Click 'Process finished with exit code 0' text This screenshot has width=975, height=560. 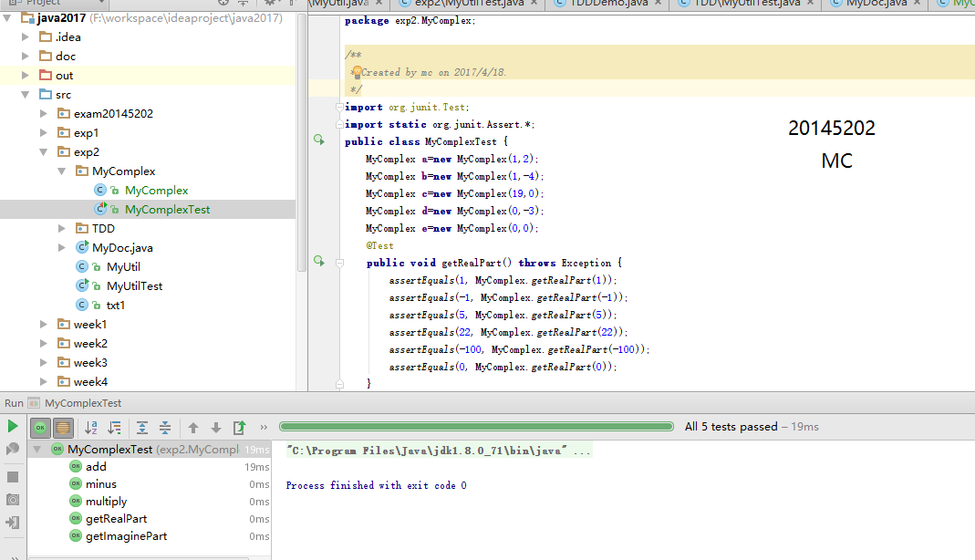[376, 485]
